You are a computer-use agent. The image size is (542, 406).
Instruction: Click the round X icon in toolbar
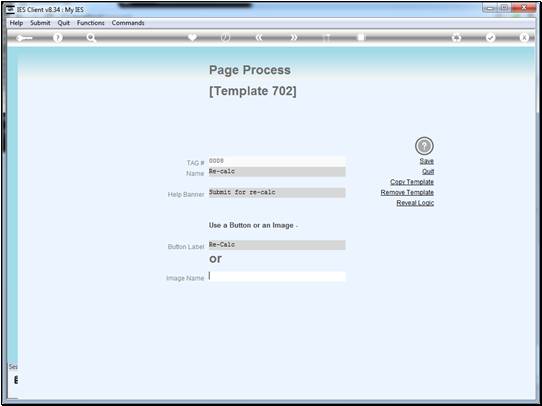tap(524, 38)
